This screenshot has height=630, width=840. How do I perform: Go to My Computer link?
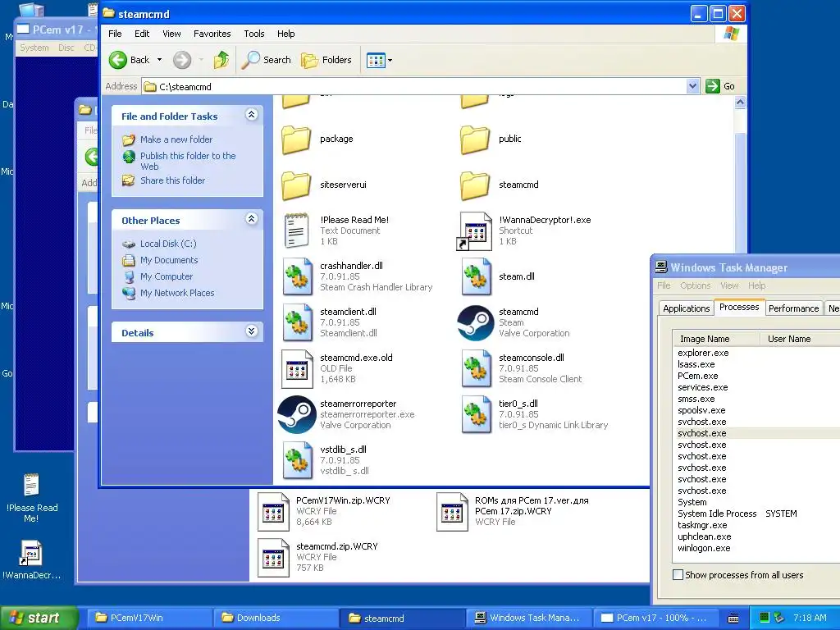(x=166, y=277)
